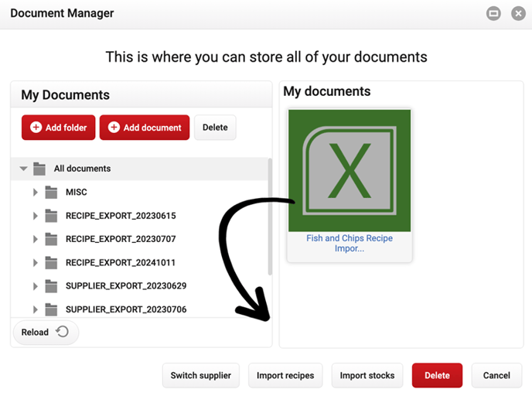The image size is (532, 396).
Task: Expand the RECIPE_EXPORT_20230707 folder arrow
Action: tap(36, 239)
